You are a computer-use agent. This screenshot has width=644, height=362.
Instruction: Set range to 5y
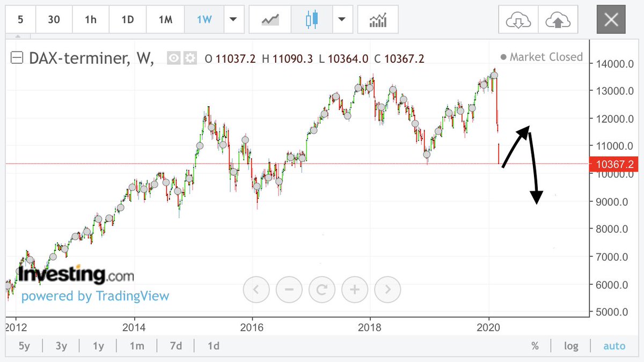(24, 346)
